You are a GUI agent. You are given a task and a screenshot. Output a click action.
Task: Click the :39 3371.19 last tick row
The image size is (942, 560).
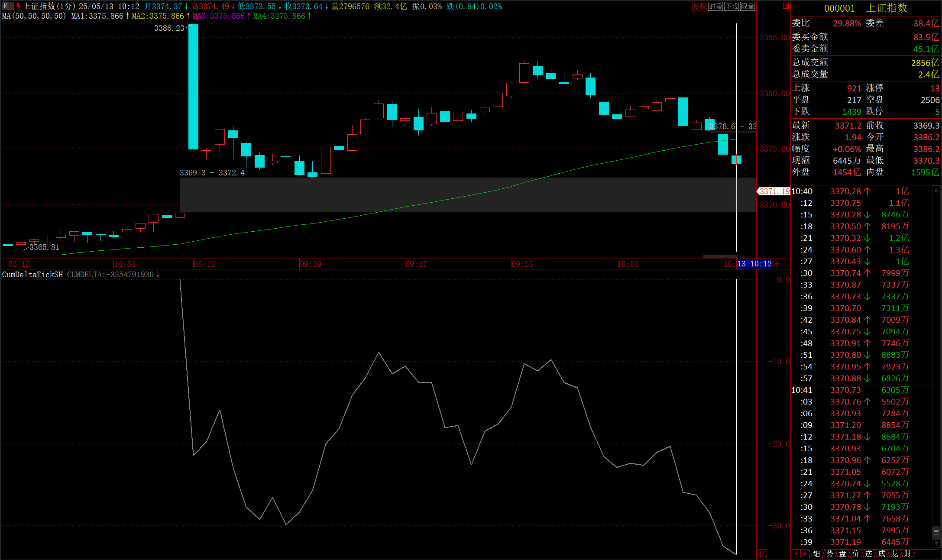861,542
